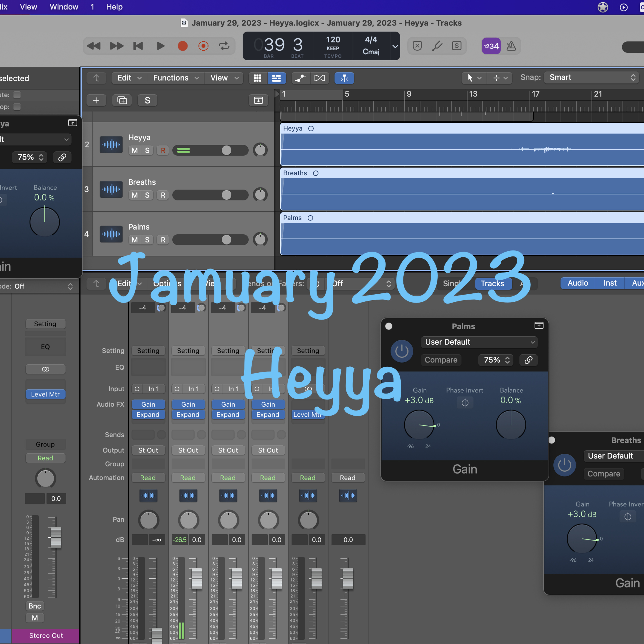644x644 pixels.
Task: Open the Snap Smart dropdown
Action: (x=591, y=77)
